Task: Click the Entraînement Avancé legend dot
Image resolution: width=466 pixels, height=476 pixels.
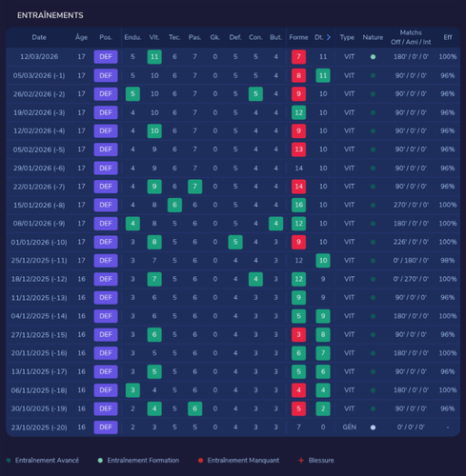Action: (x=9, y=461)
